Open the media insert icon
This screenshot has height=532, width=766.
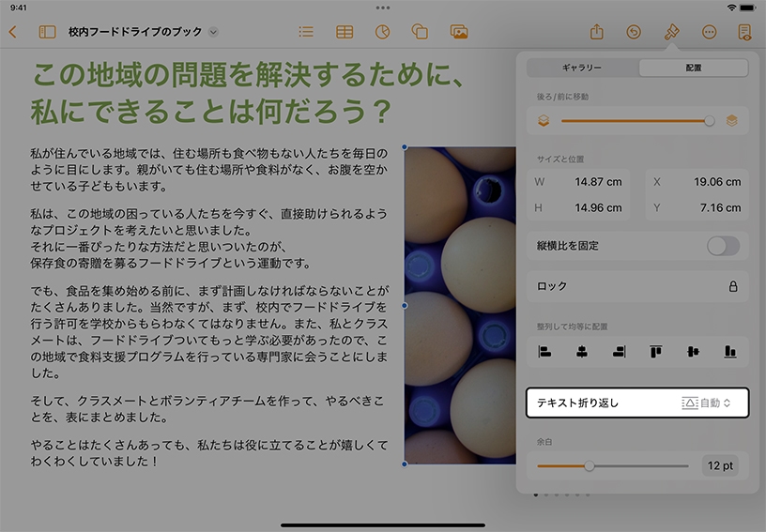[x=458, y=32]
